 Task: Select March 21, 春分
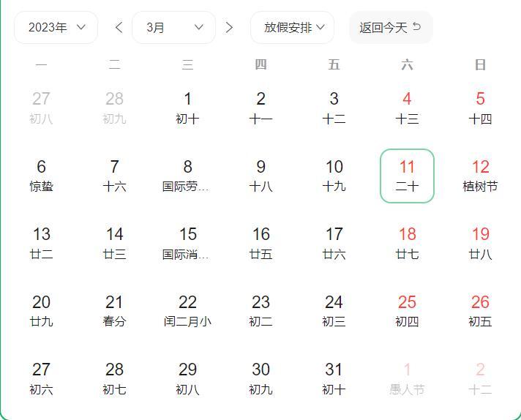pos(114,311)
